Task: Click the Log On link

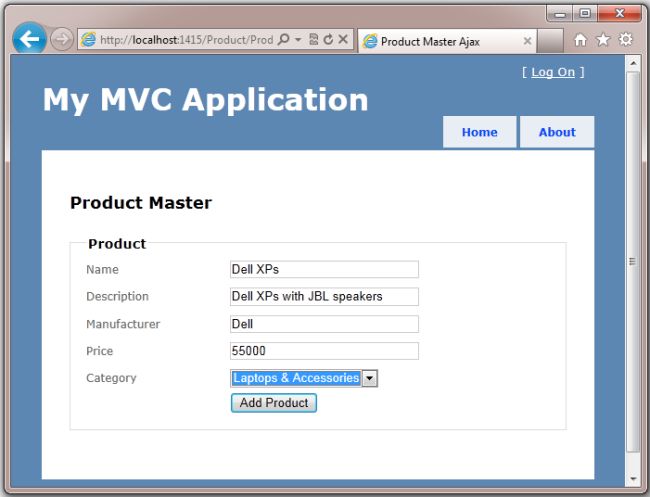Action: (x=553, y=72)
